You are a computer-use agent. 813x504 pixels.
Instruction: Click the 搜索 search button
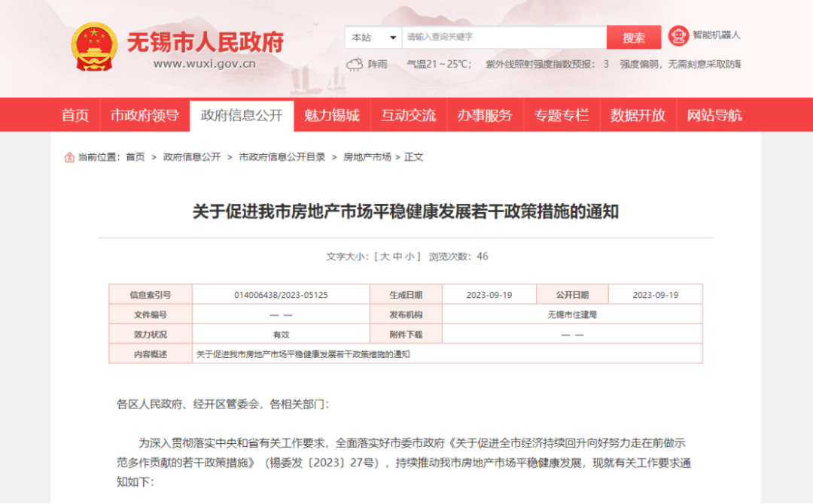point(634,37)
